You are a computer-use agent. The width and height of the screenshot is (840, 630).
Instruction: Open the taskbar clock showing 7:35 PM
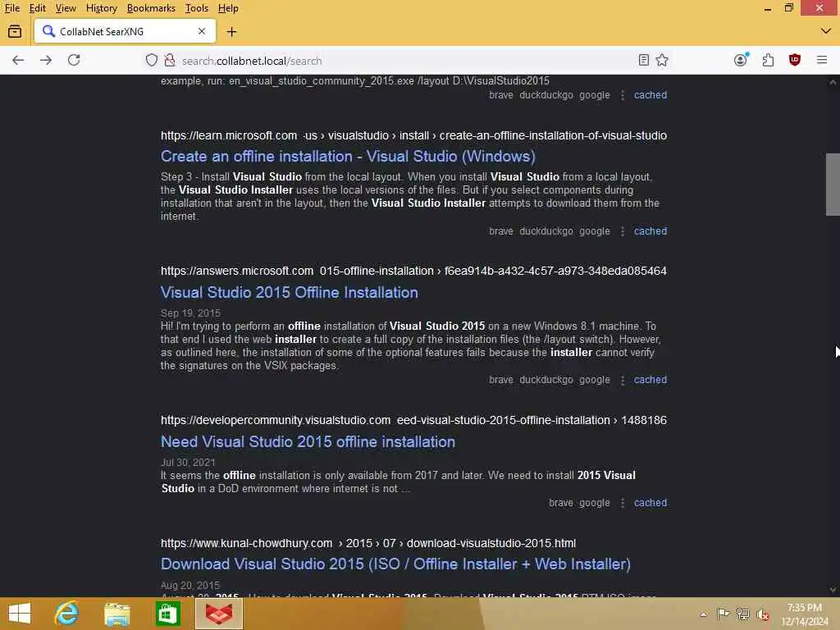805,614
